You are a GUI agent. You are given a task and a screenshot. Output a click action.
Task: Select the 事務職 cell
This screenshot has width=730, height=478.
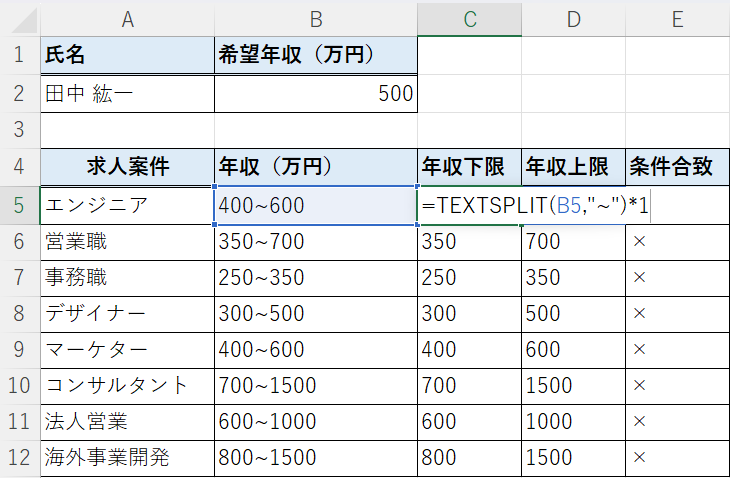point(128,278)
